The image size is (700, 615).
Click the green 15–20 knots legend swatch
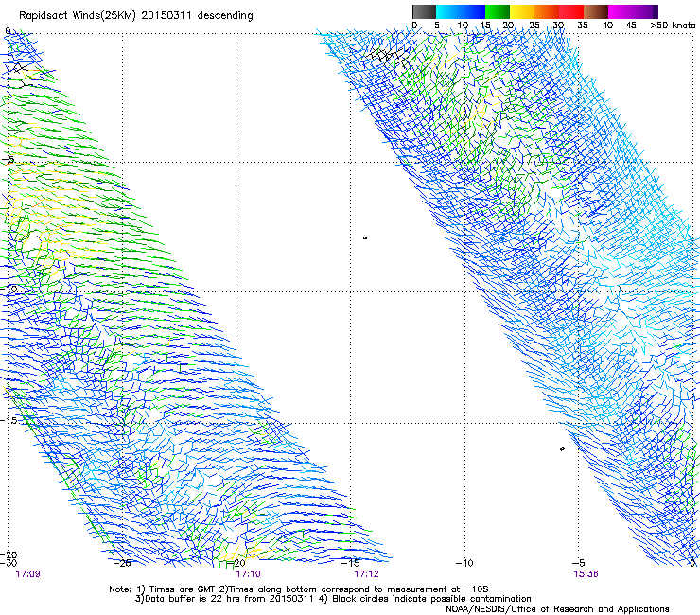pyautogui.click(x=498, y=11)
